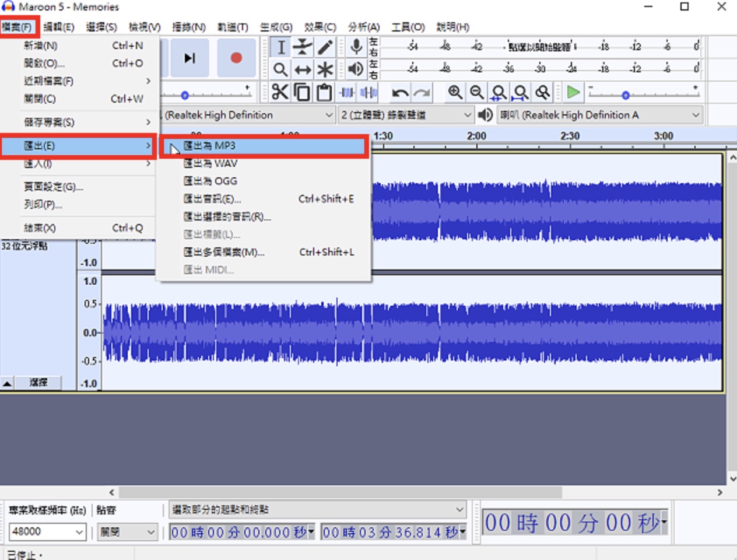Click the Copy icon
737x560 pixels.
302,92
